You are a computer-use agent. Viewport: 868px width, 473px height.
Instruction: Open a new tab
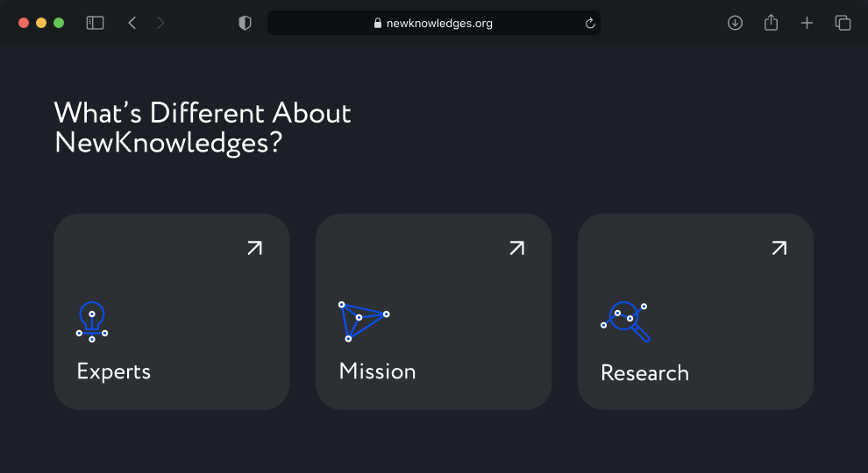(x=808, y=23)
